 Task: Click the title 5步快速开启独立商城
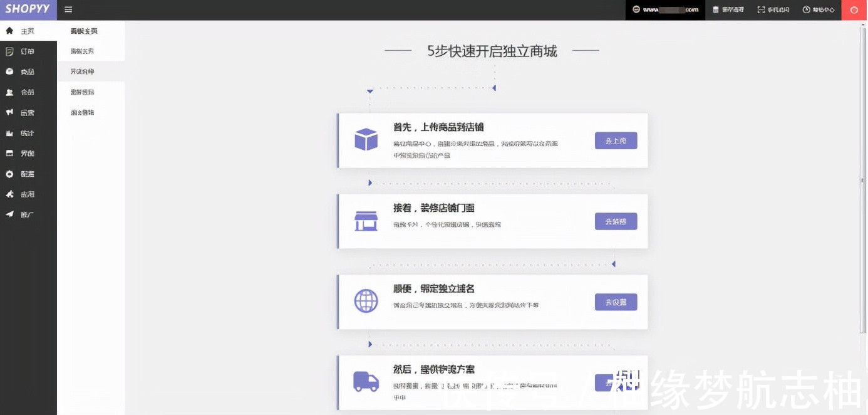[x=492, y=51]
